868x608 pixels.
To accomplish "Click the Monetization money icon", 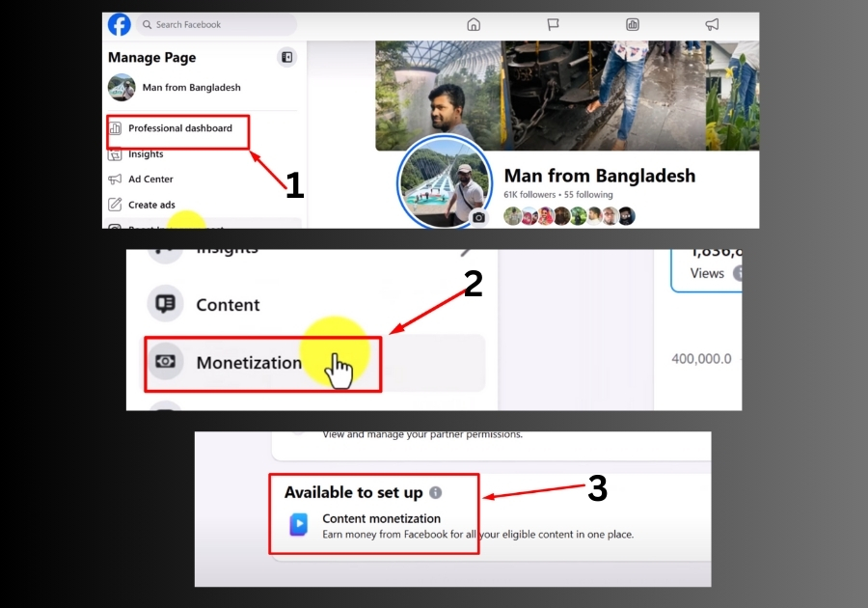I will (165, 362).
